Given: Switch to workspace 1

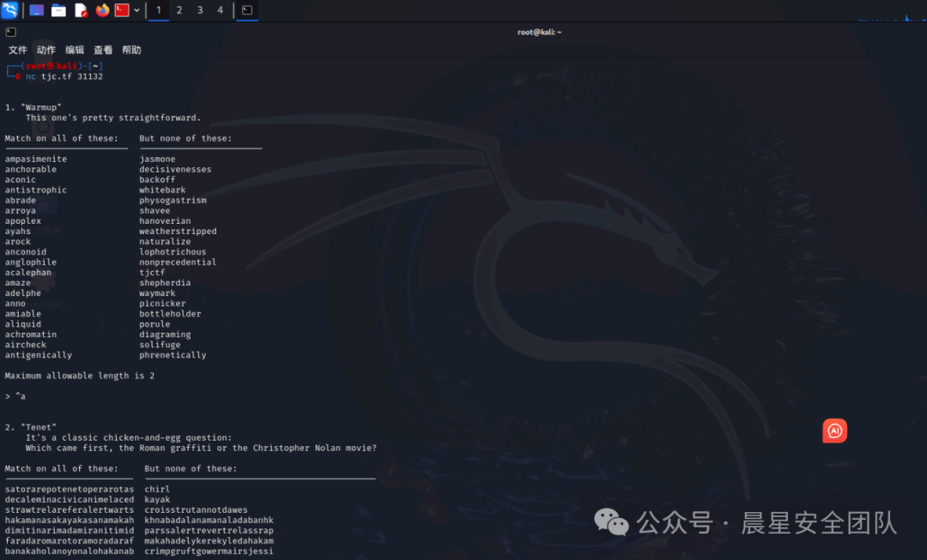Looking at the screenshot, I should 159,10.
